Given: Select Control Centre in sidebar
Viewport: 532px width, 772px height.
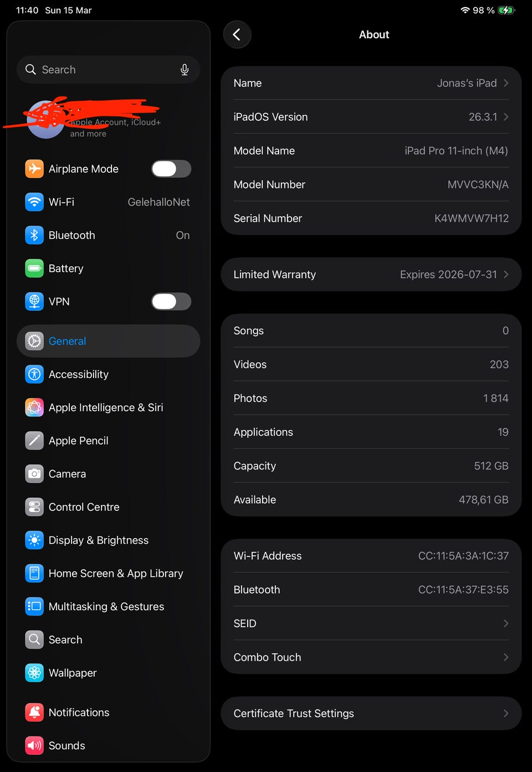Looking at the screenshot, I should coord(108,507).
